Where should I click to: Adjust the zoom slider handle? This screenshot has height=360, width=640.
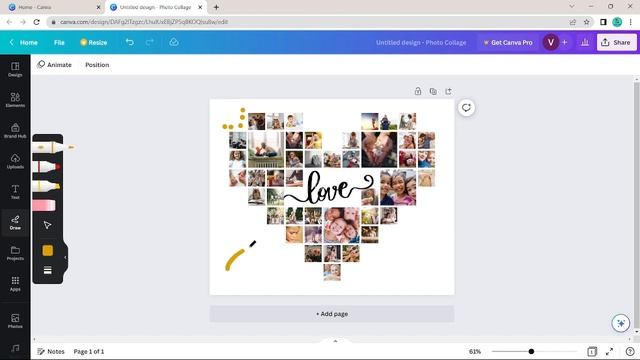point(531,351)
